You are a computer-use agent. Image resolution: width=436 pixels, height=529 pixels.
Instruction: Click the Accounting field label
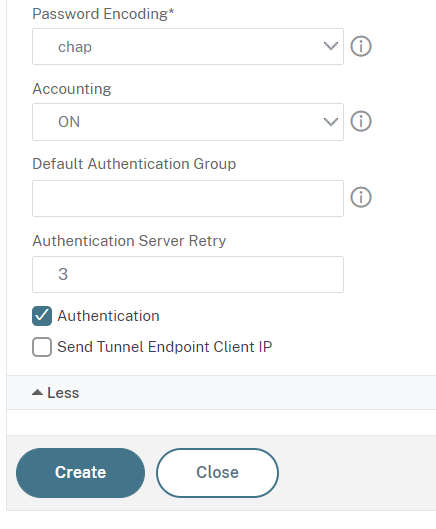pyautogui.click(x=72, y=89)
